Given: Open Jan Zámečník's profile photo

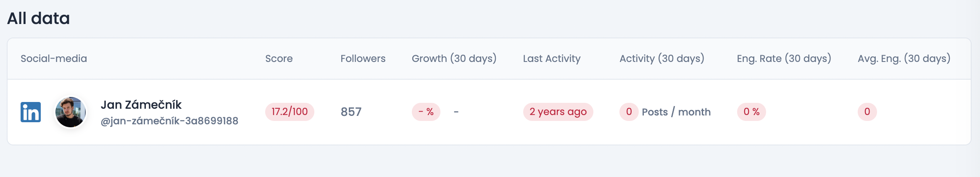Looking at the screenshot, I should tap(71, 112).
